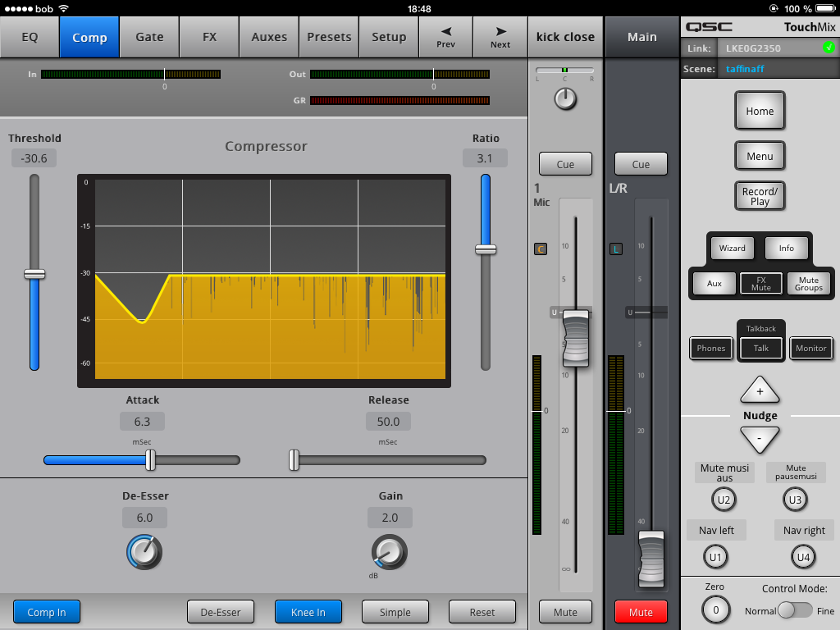840x630 pixels.
Task: Open Monitor settings
Action: pos(811,348)
